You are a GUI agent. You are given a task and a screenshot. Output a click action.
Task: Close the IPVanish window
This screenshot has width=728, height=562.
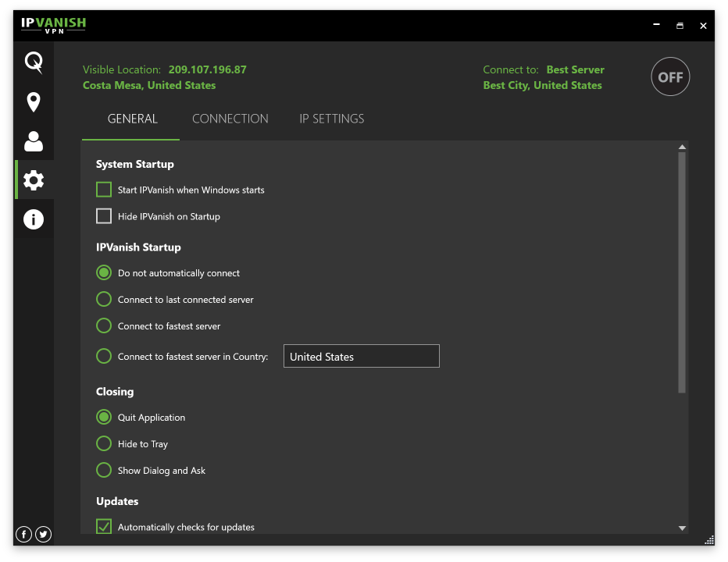703,26
